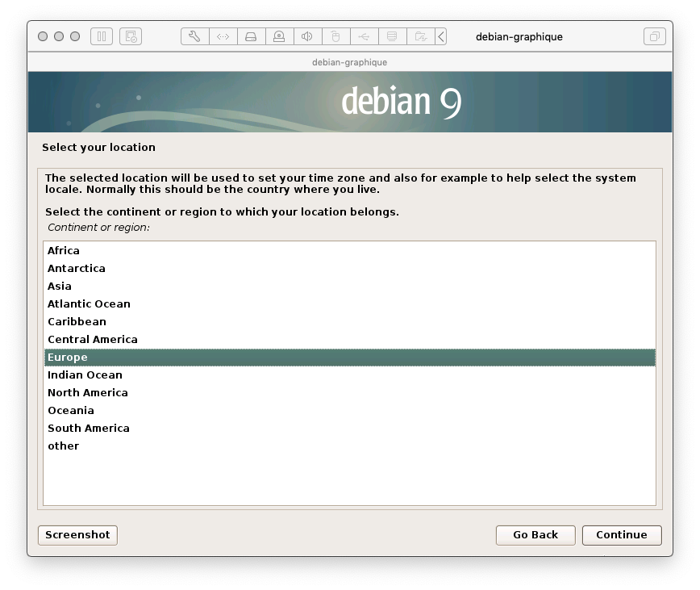Take a VM snapshot with the snapshot icon

(x=131, y=36)
